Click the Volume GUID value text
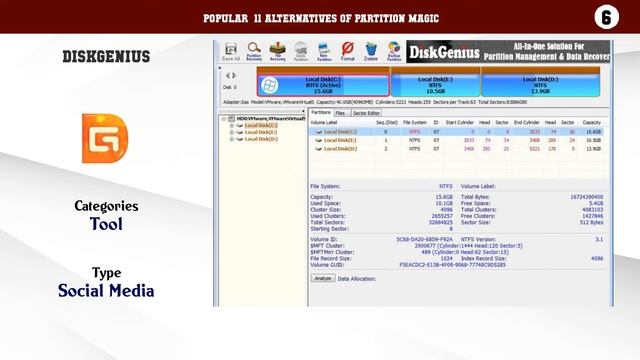This screenshot has height=360, width=640. coord(452,265)
